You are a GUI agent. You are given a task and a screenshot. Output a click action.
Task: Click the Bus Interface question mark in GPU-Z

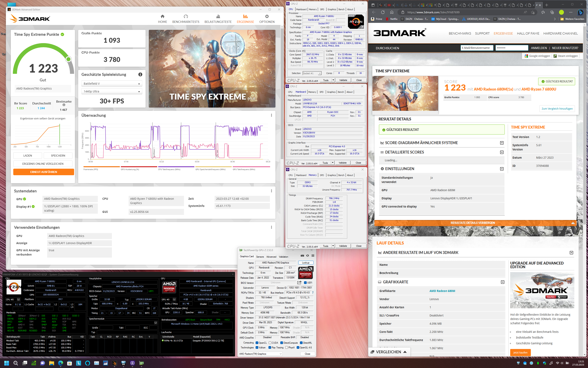(313, 293)
